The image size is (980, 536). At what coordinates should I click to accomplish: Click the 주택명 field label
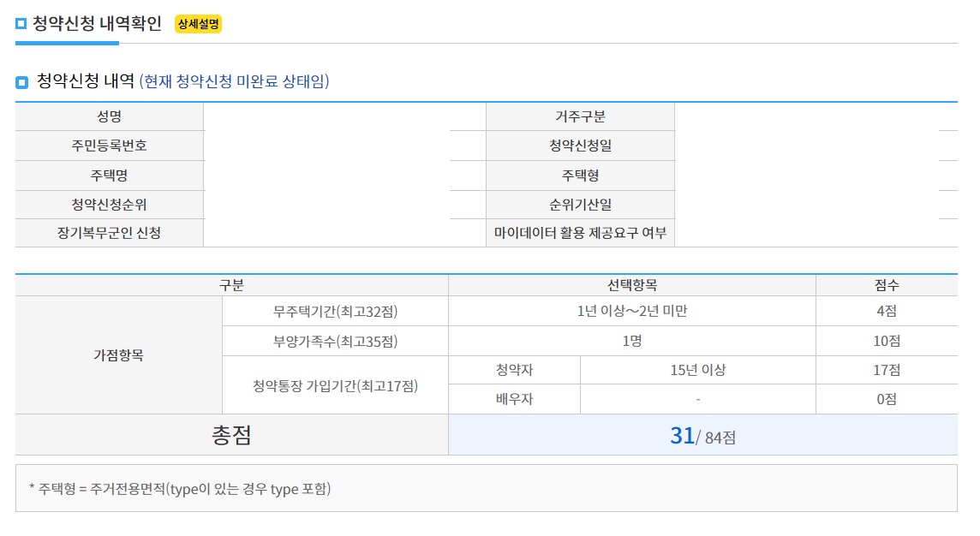tap(109, 174)
